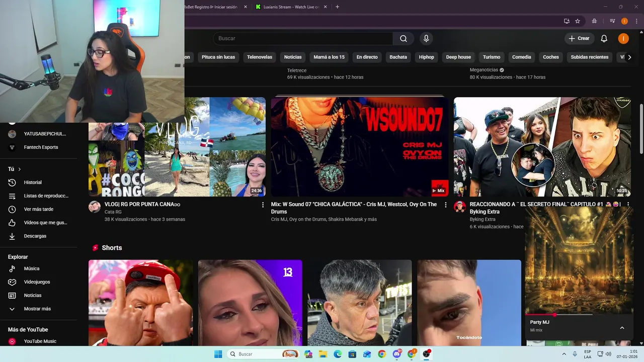Image resolution: width=644 pixels, height=362 pixels.
Task: Click the Teletrece channel name
Action: [297, 70]
